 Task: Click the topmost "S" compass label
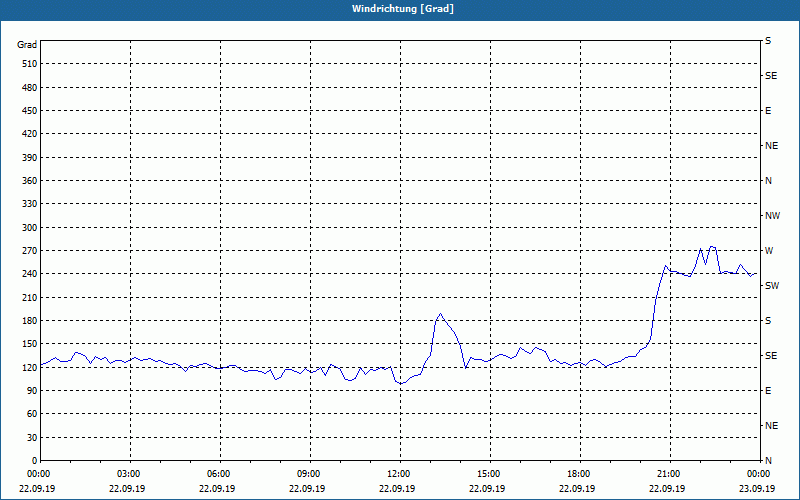[768, 41]
